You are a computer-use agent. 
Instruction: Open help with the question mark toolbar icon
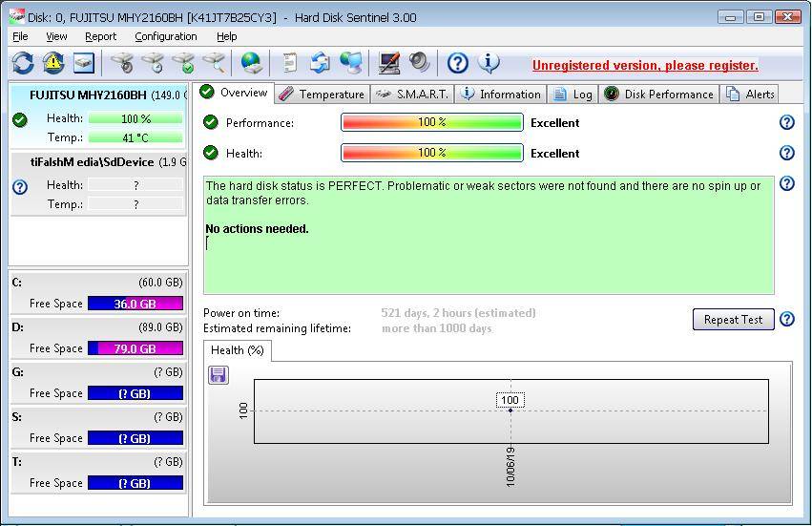(x=458, y=63)
